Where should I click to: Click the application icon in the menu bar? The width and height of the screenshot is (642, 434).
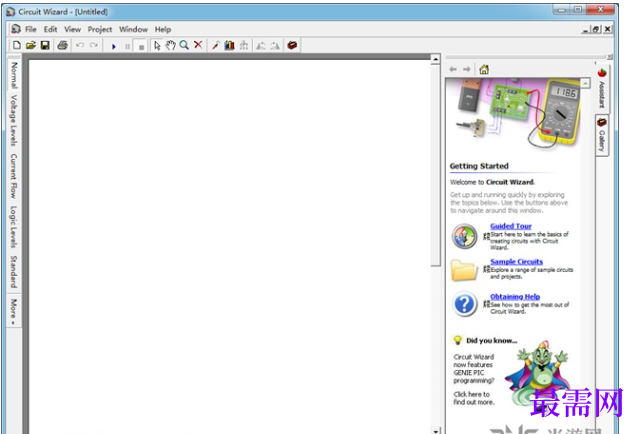tap(16, 29)
